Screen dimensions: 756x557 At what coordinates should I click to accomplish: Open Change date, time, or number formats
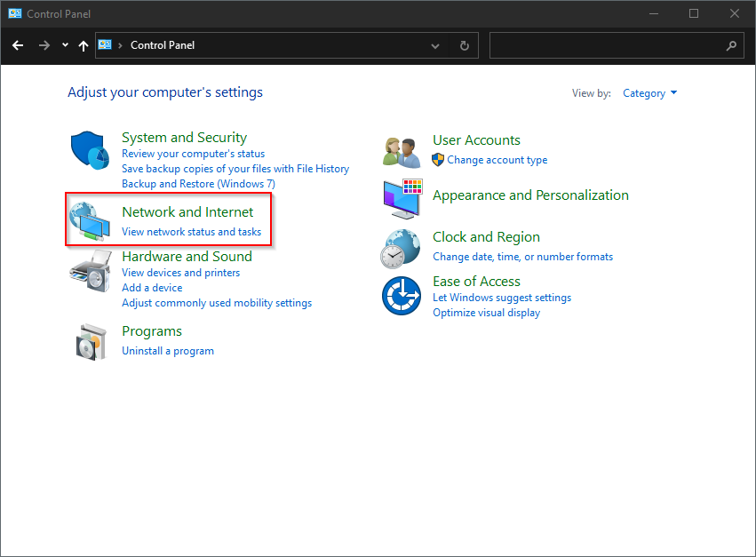[x=522, y=257]
